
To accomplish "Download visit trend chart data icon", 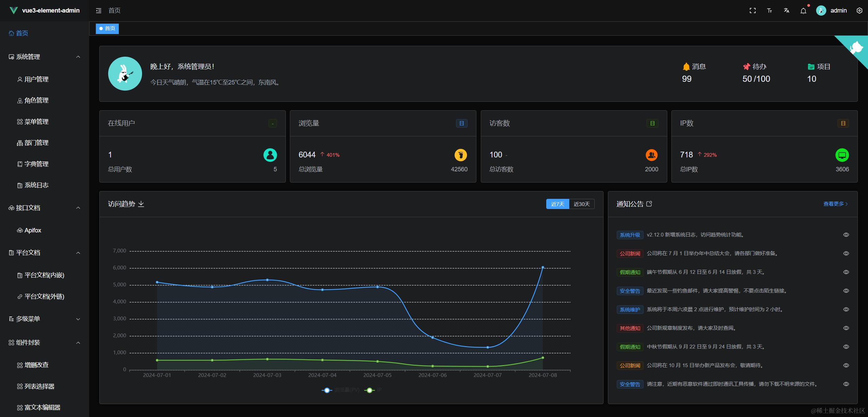I will pos(141,204).
